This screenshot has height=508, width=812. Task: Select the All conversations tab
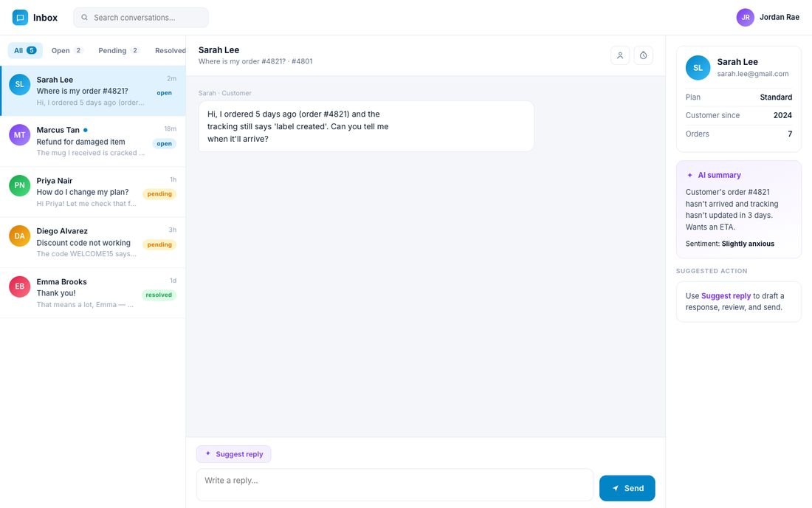(25, 50)
